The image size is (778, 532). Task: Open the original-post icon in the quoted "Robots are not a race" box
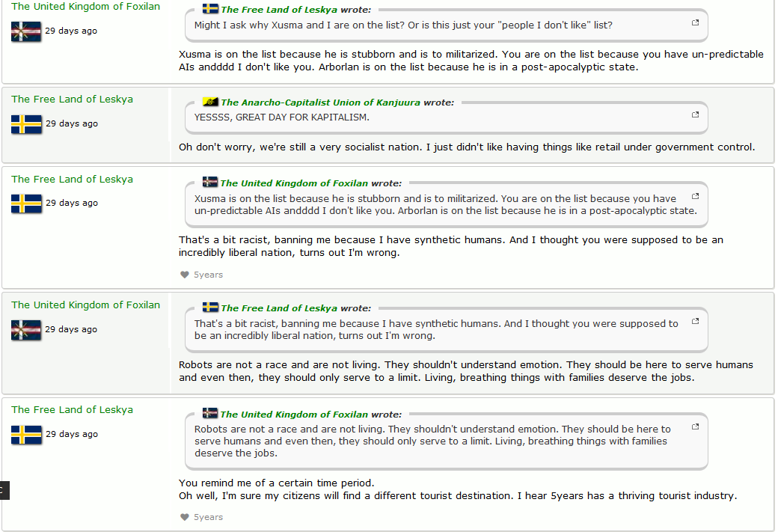pos(695,426)
